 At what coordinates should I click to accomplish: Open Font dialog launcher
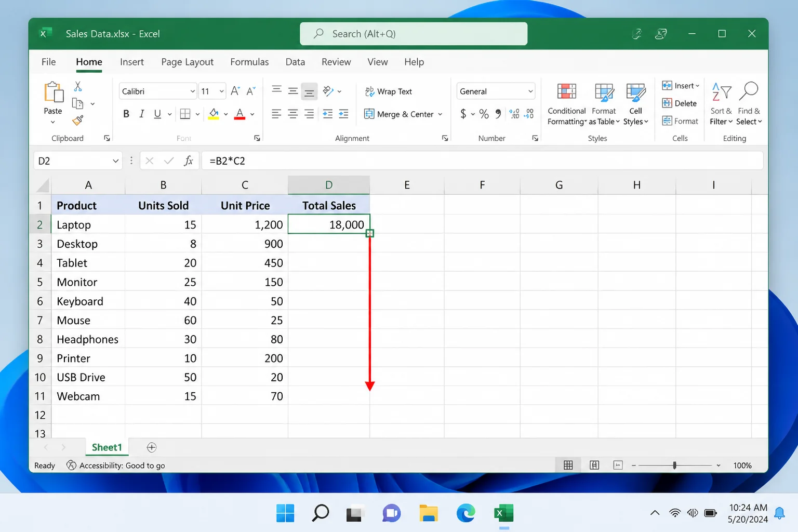[x=257, y=138]
